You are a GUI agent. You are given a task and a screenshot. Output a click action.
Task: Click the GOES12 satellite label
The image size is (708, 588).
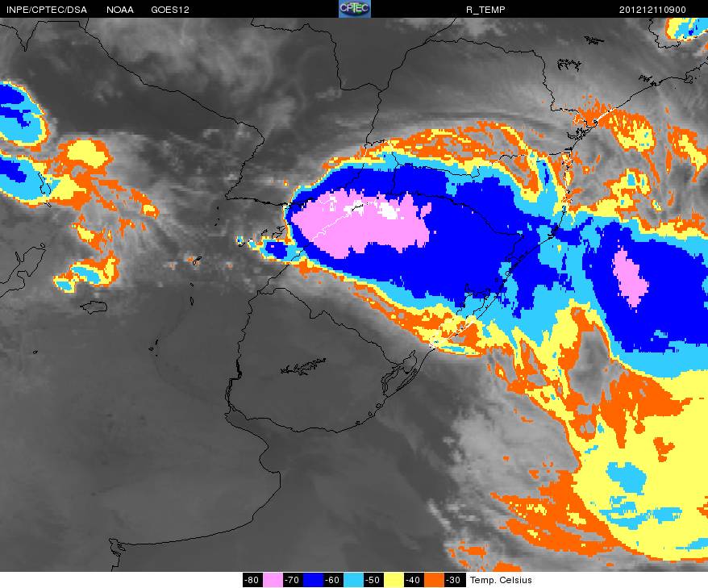click(x=170, y=10)
